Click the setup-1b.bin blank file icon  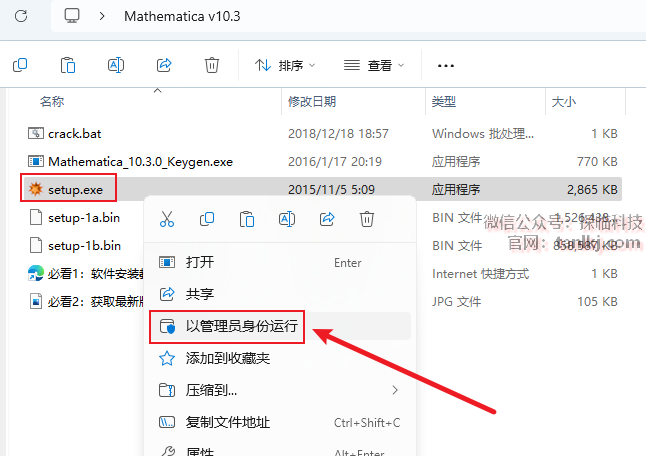36,245
